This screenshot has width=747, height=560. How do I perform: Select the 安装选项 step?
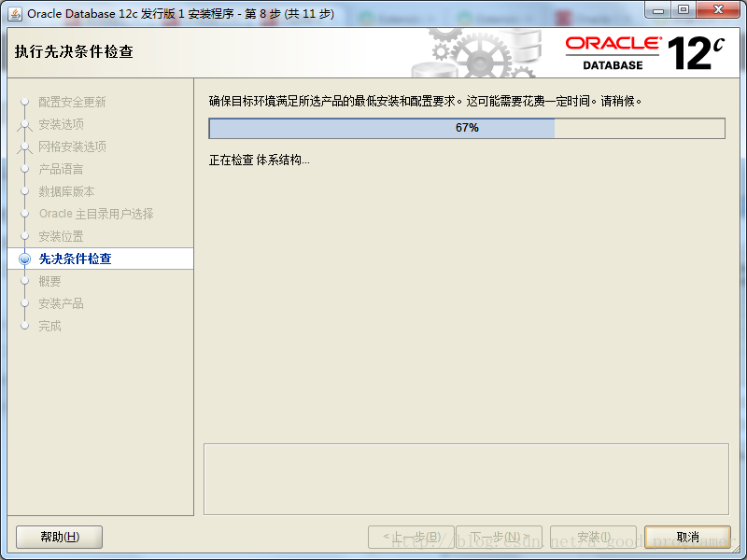61,124
